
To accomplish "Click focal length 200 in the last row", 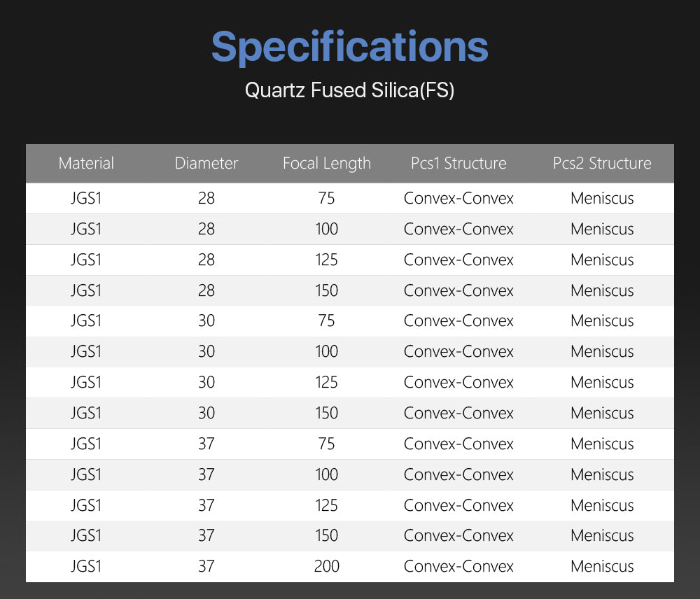I will click(326, 566).
